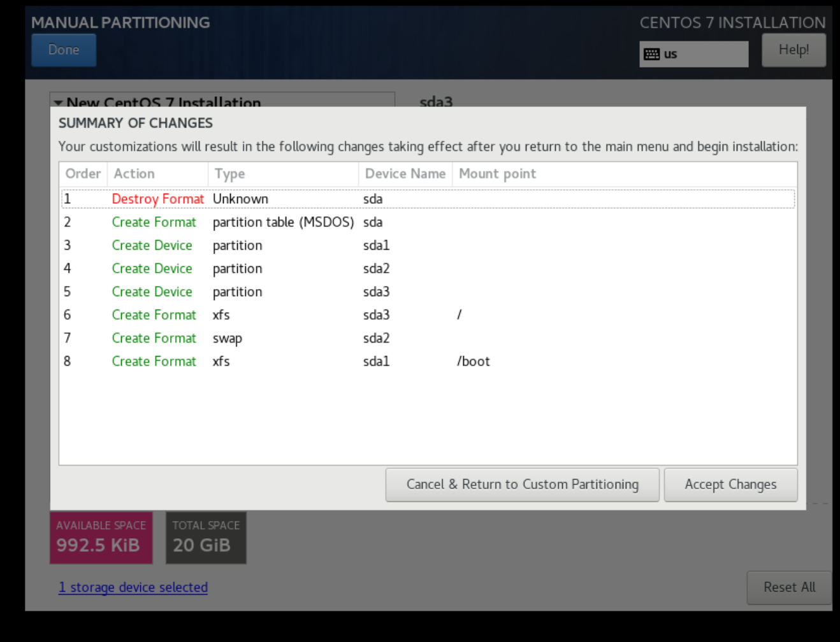The height and width of the screenshot is (642, 840).
Task: Select the swap type cell
Action: (227, 339)
